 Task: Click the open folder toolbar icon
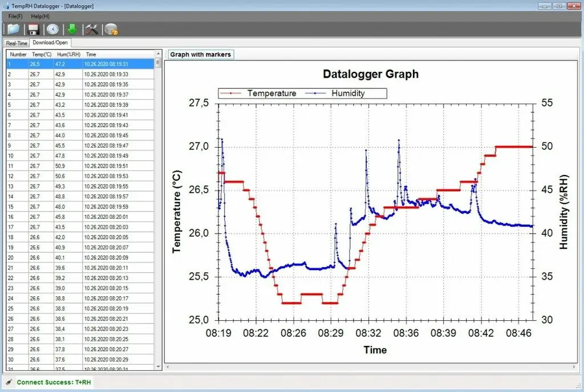pos(13,29)
